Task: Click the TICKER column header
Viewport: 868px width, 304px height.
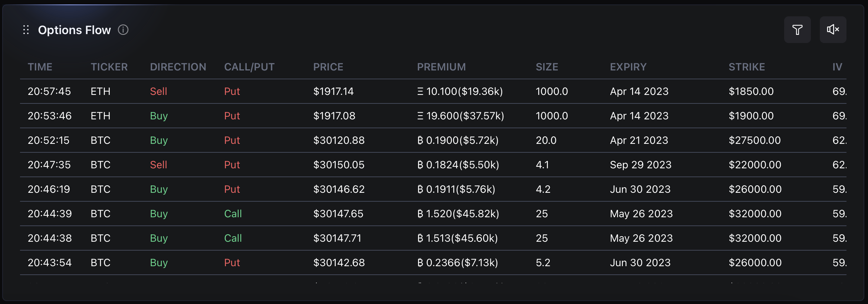Action: [109, 67]
